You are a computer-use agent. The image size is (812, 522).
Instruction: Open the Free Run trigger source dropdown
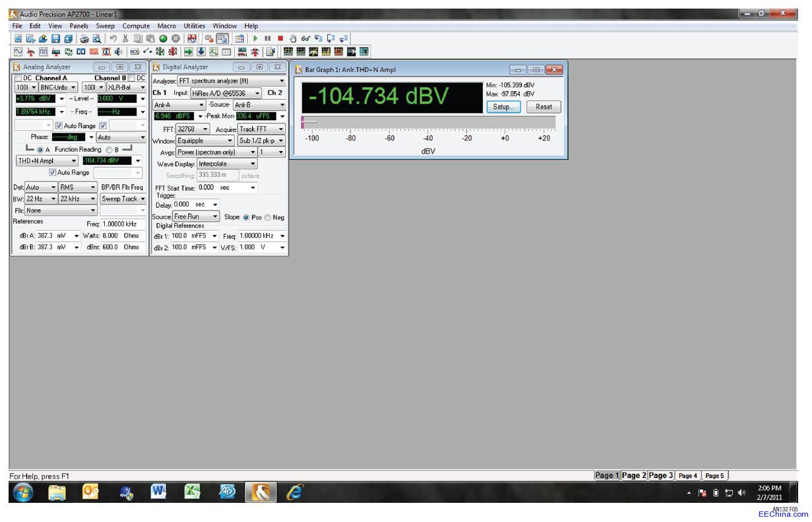(x=195, y=216)
